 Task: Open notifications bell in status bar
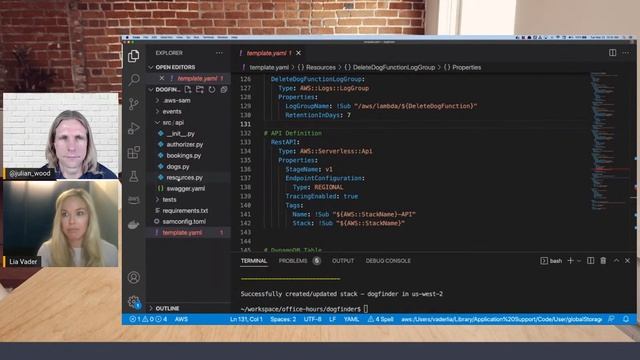(x=626, y=319)
